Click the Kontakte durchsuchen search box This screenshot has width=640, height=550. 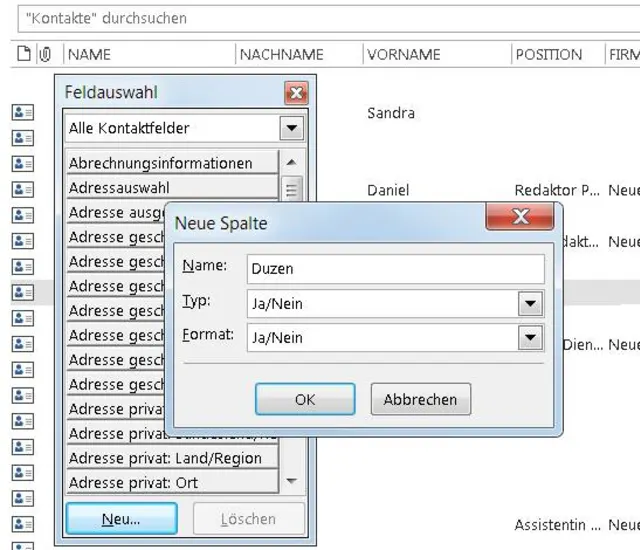tap(329, 18)
